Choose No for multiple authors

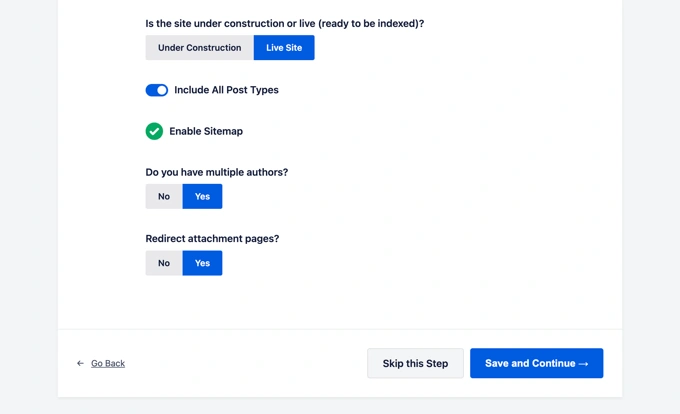[x=164, y=197]
